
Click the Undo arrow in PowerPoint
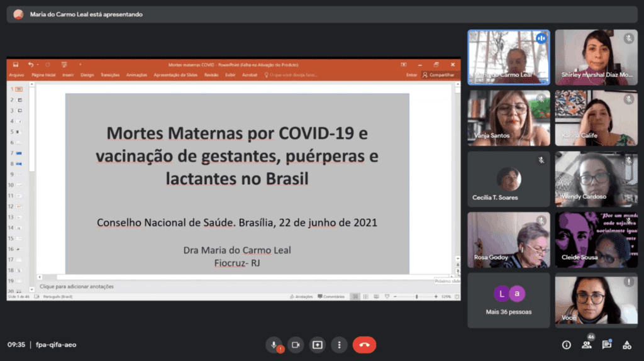(x=30, y=64)
